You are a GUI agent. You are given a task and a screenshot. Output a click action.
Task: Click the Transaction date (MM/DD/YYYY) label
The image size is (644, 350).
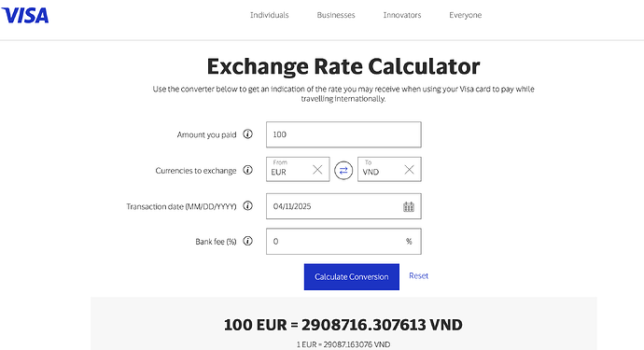(182, 206)
